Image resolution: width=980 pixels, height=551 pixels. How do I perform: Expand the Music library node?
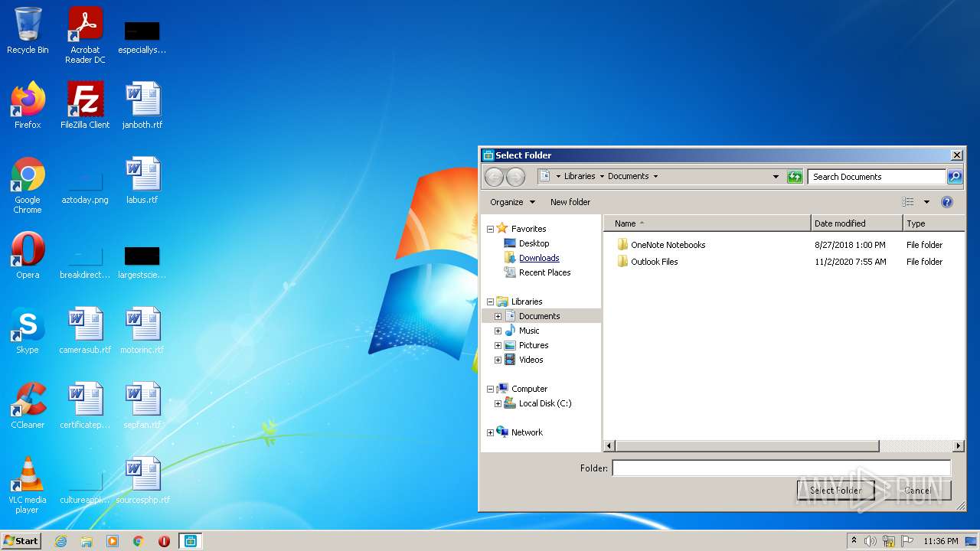498,331
